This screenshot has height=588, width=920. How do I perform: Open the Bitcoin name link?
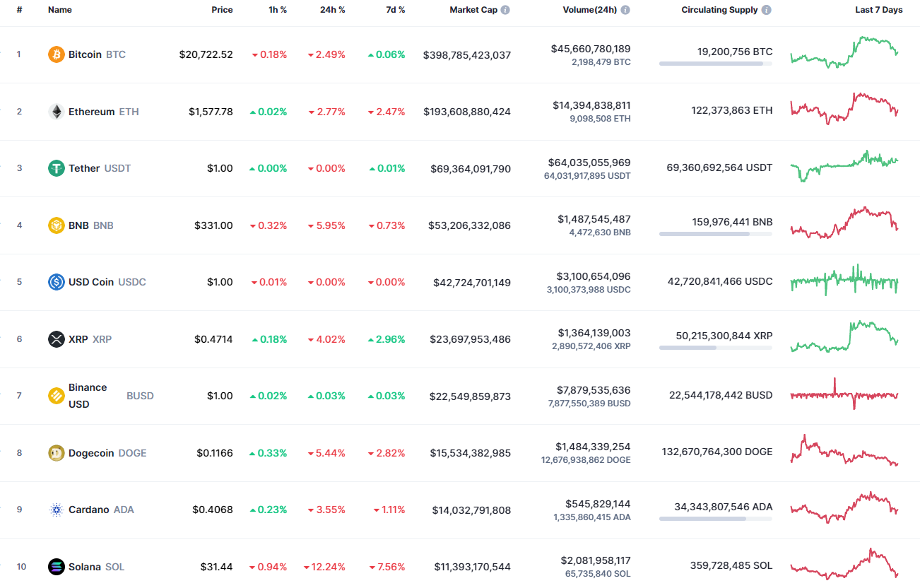point(85,54)
